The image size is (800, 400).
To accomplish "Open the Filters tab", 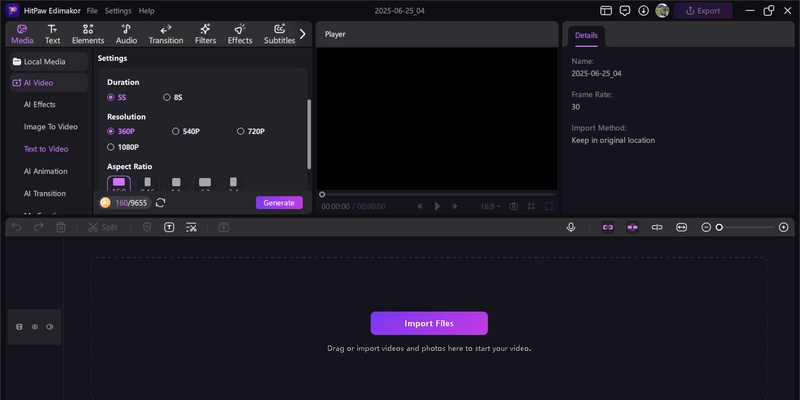I will (x=206, y=34).
